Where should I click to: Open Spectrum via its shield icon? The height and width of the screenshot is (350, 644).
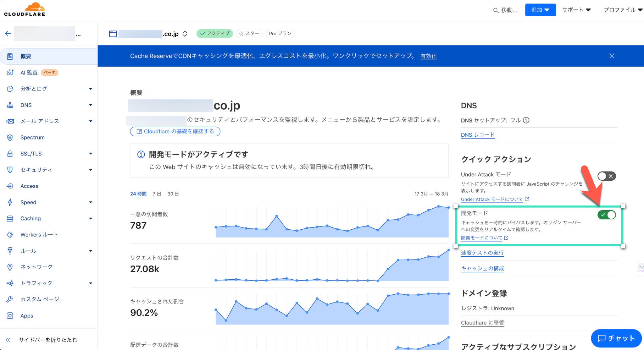[x=10, y=137]
